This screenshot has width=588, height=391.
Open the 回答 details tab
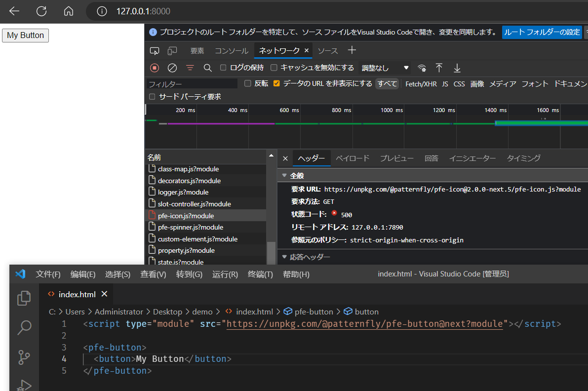click(431, 158)
